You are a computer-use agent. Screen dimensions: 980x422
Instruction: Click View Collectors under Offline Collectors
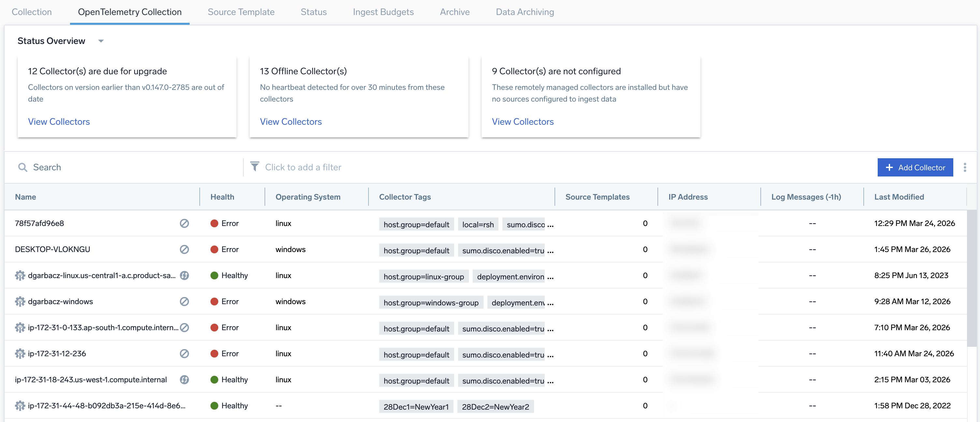click(290, 122)
